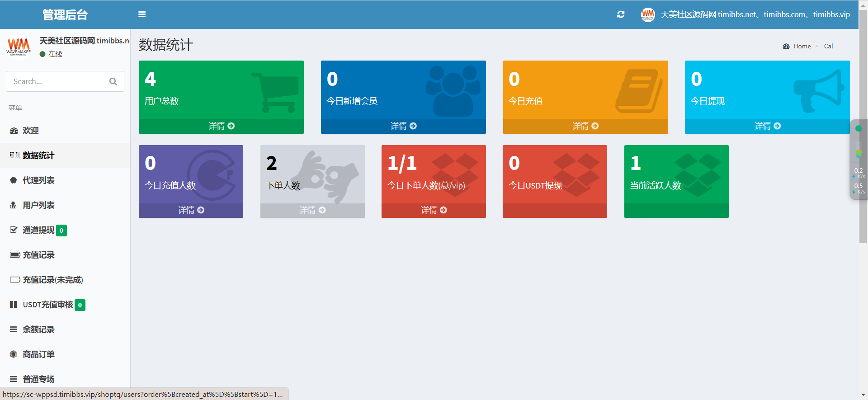Click the dropbox icon on 当前活跃人数 card

click(x=698, y=174)
